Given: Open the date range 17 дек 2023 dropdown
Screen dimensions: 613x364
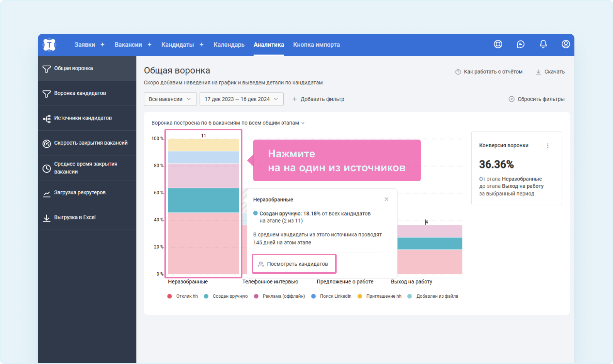Looking at the screenshot, I should 242,99.
